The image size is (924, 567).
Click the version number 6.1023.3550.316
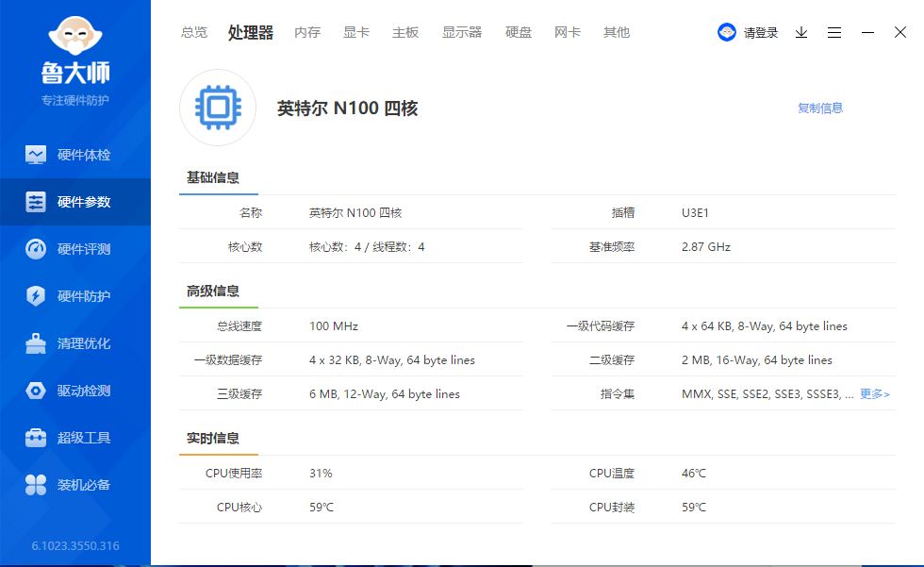75,546
